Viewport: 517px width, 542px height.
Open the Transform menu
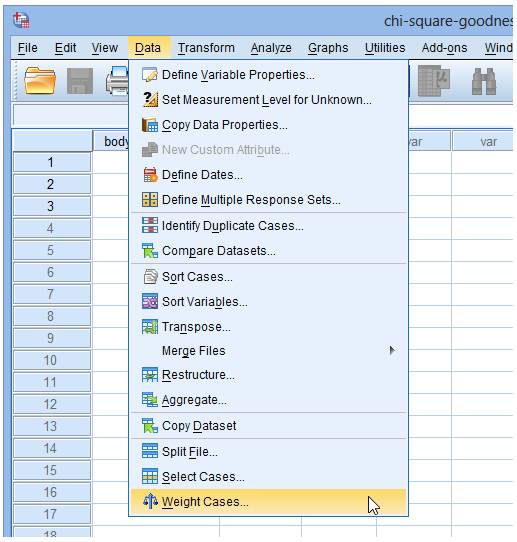pyautogui.click(x=206, y=48)
